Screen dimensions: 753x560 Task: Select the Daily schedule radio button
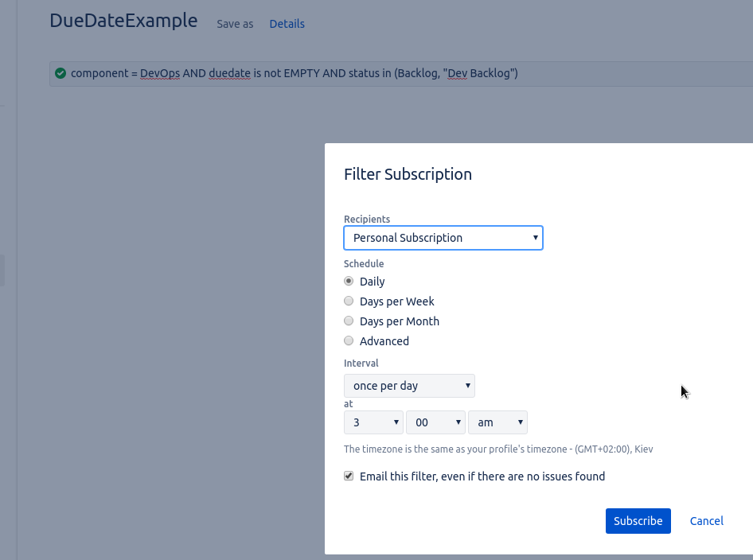(349, 281)
